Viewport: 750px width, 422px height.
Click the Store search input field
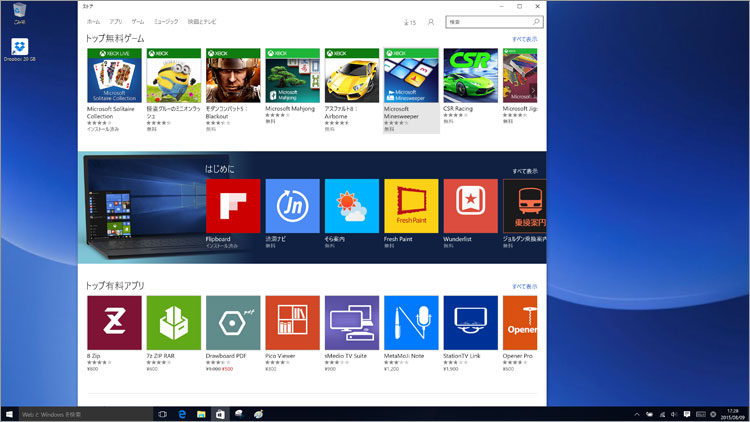pyautogui.click(x=490, y=21)
